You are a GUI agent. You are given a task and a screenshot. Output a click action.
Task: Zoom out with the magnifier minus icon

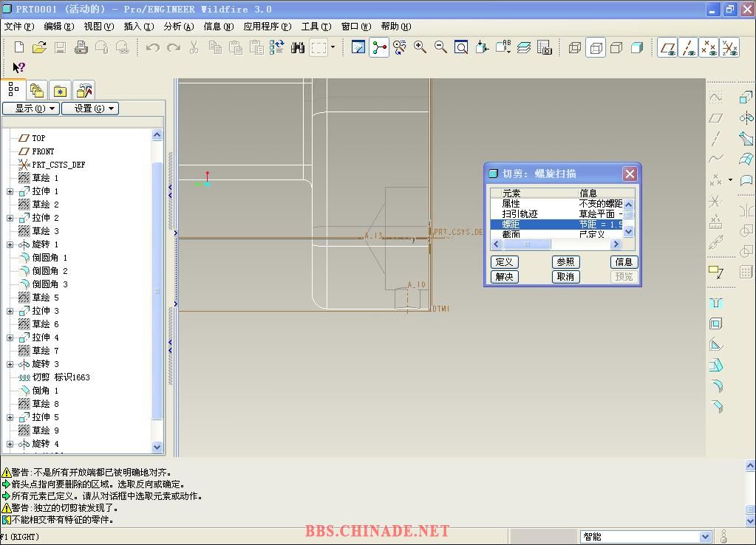pyautogui.click(x=440, y=47)
